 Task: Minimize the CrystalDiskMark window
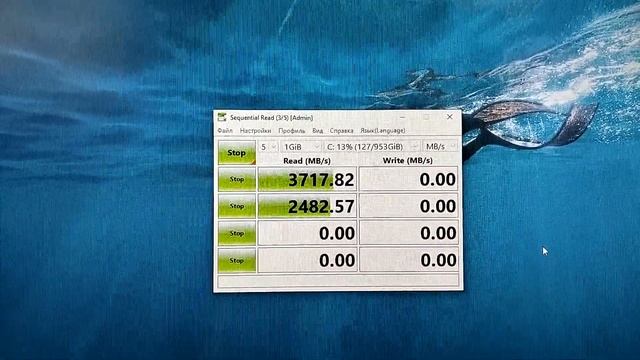click(x=402, y=117)
